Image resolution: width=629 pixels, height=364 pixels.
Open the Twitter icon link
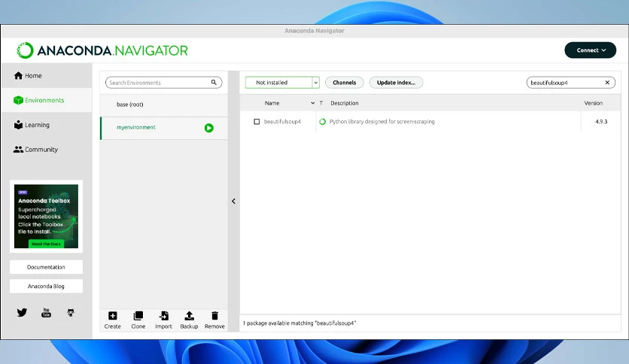pos(22,313)
